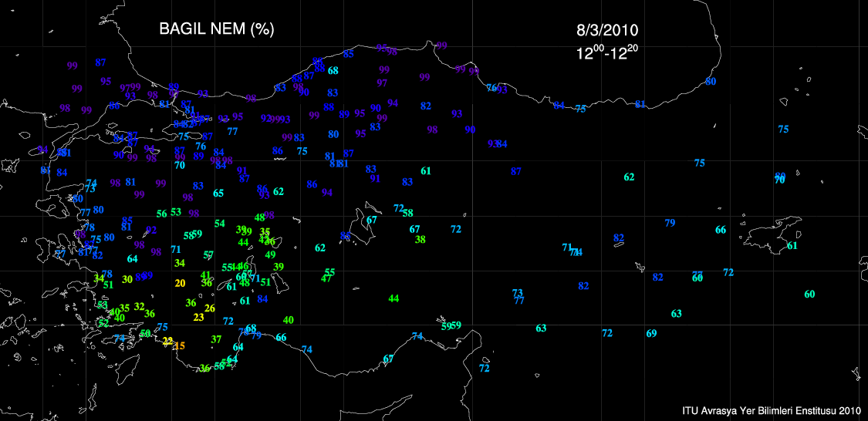The image size is (868, 421).
Task: Choose the easternmost 66 station value
Action: click(720, 230)
